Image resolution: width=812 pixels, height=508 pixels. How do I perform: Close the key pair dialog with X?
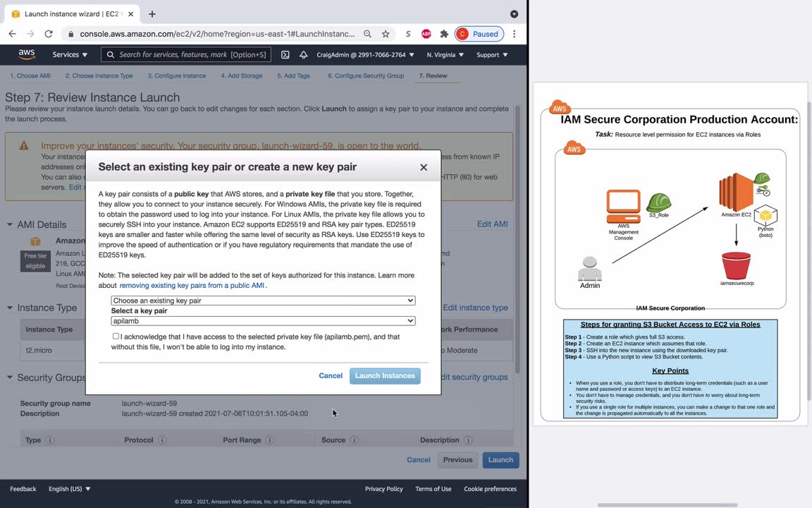tap(424, 167)
